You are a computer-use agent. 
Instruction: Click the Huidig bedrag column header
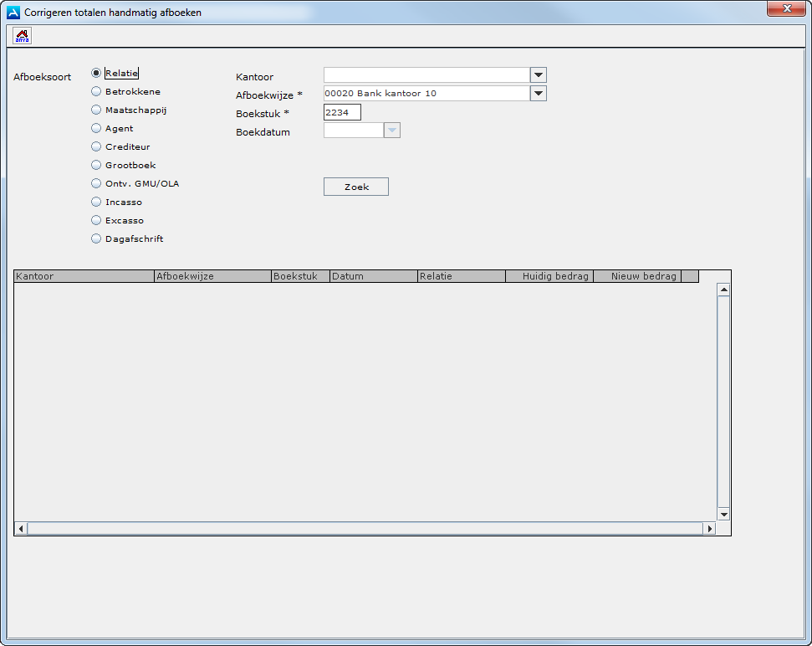549,276
